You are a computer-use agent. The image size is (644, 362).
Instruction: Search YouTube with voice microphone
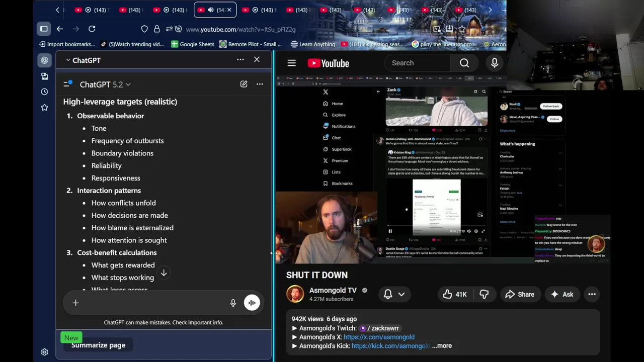click(495, 63)
